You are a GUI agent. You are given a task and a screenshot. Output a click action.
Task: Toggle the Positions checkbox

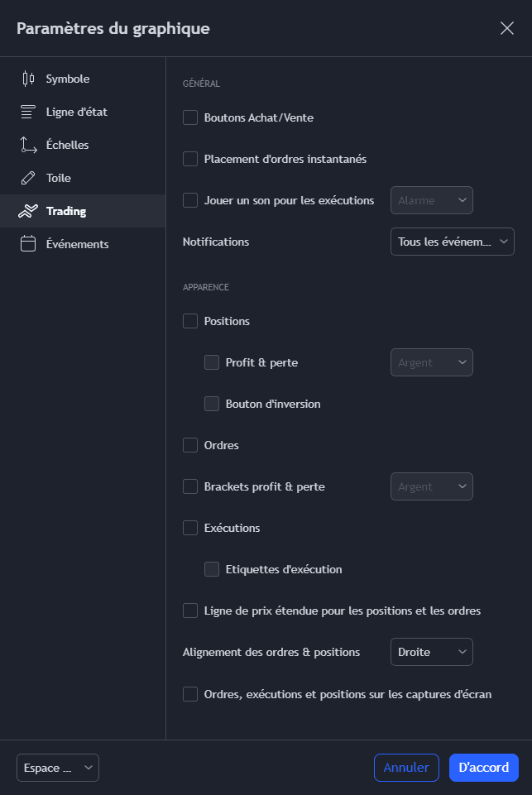pos(190,321)
